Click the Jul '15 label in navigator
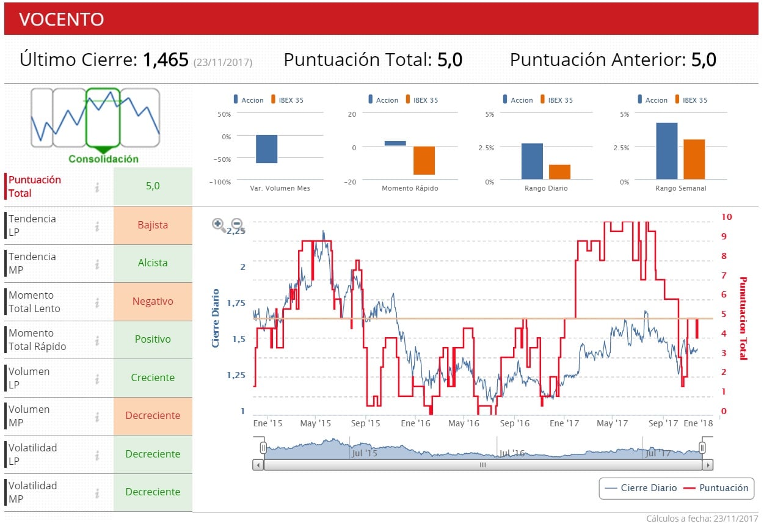Viewport: 764px width, 532px height. (365, 453)
